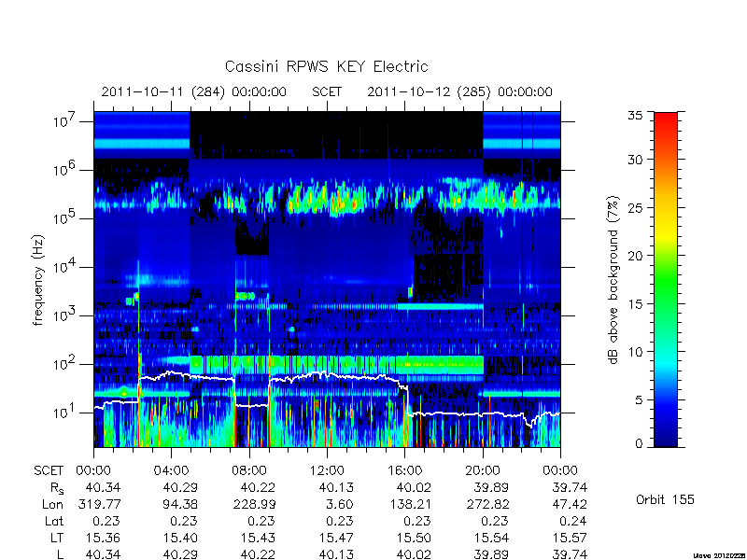Click the 'Lon' row label
This screenshot has width=747, height=560.
click(x=52, y=504)
